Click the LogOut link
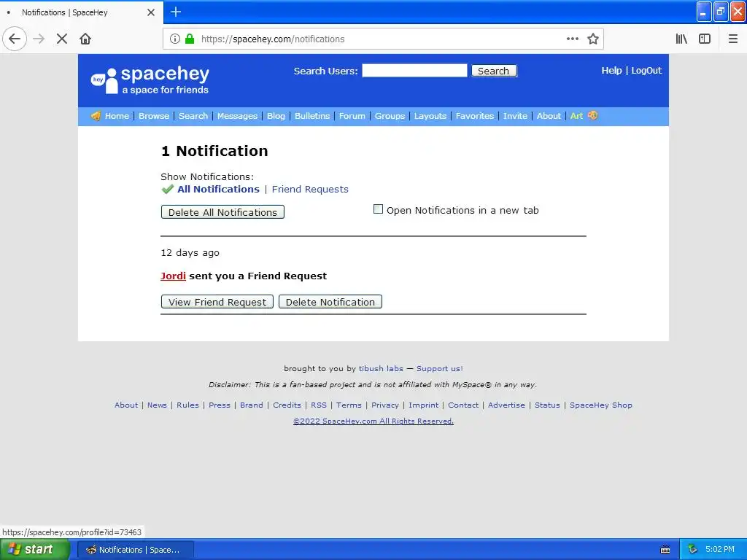This screenshot has width=747, height=560. 646,71
